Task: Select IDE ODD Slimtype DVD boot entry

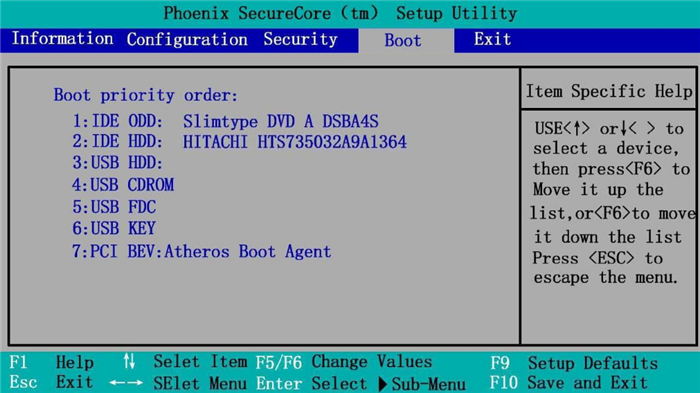Action: pos(225,121)
